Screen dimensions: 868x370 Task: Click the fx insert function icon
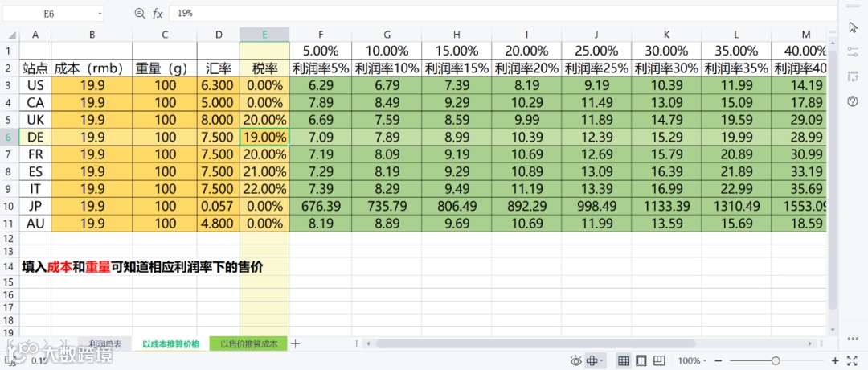(158, 14)
